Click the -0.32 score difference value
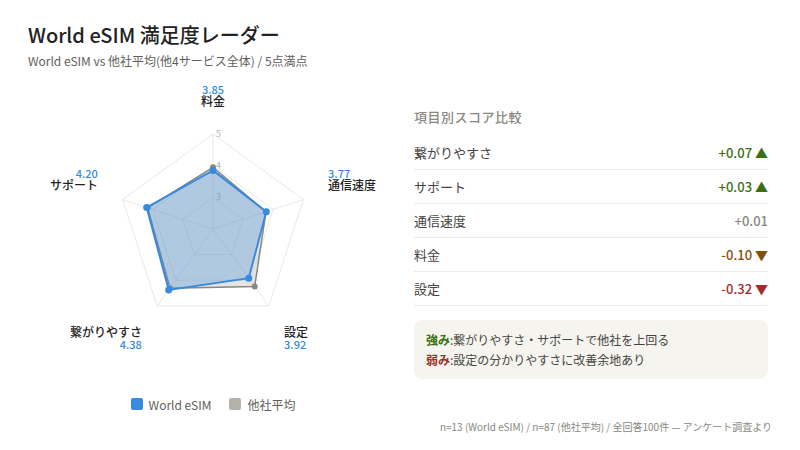The height and width of the screenshot is (450, 800). 736,290
